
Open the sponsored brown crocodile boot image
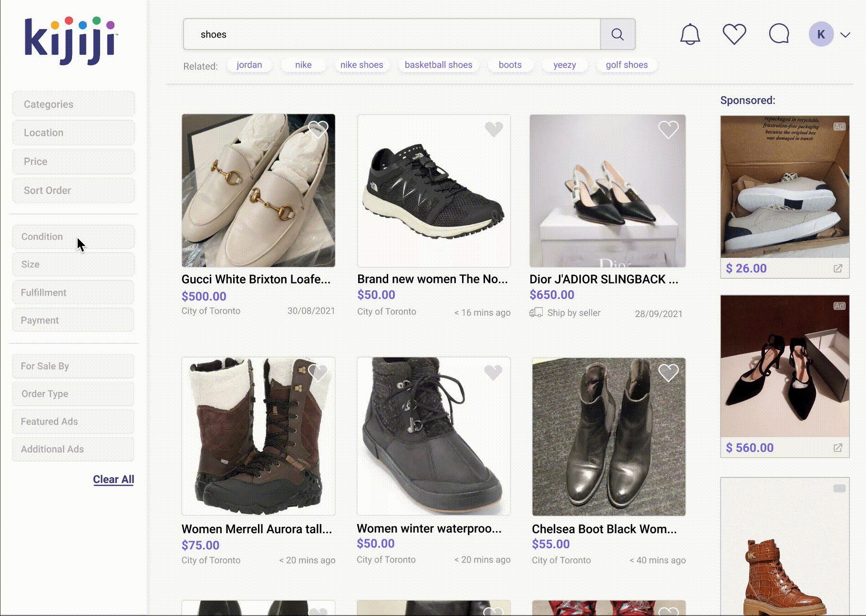pyautogui.click(x=785, y=547)
